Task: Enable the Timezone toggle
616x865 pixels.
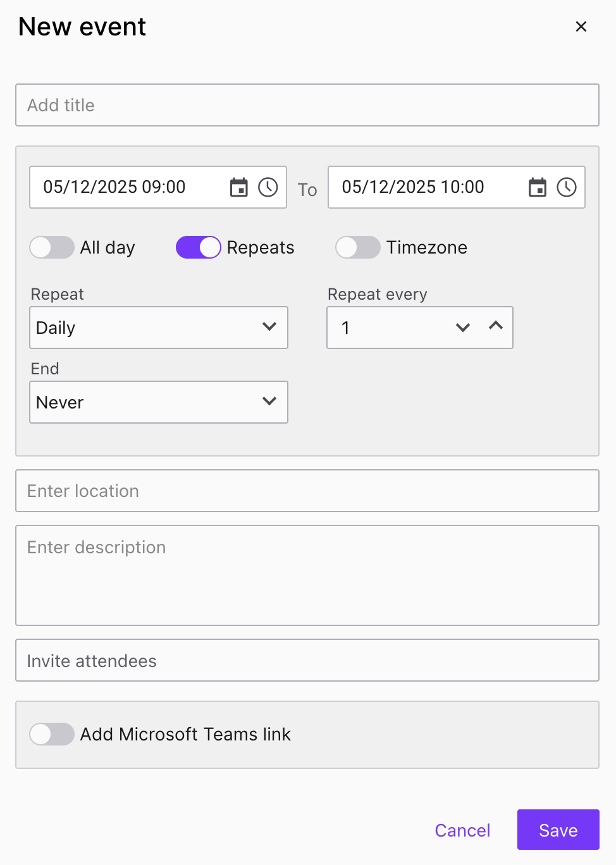Action: (x=358, y=247)
